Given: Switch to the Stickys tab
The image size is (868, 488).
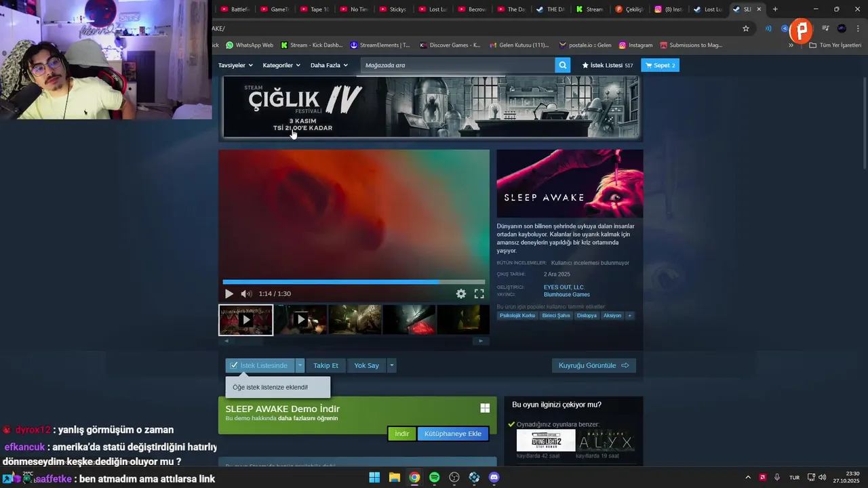Looking at the screenshot, I should pyautogui.click(x=393, y=9).
